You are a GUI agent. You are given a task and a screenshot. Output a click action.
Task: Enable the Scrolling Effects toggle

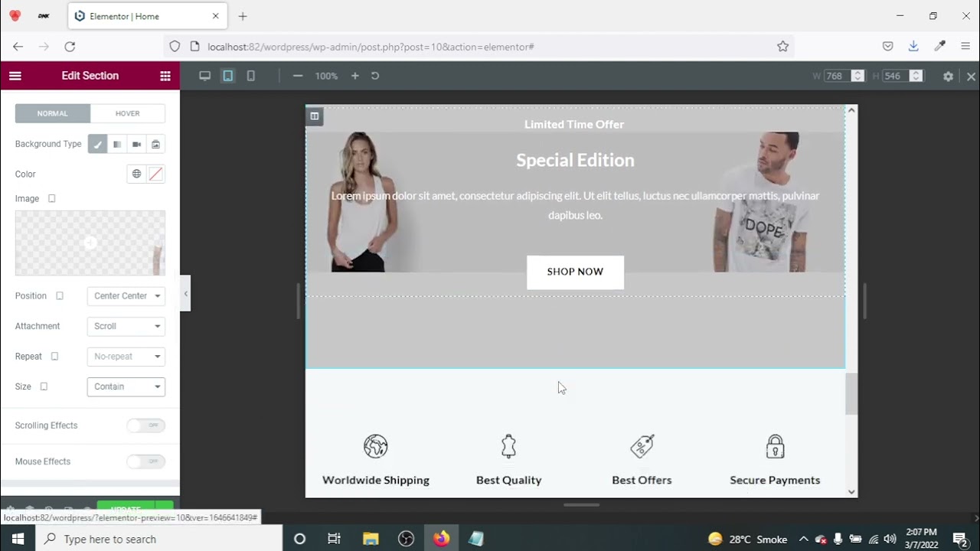coord(145,425)
